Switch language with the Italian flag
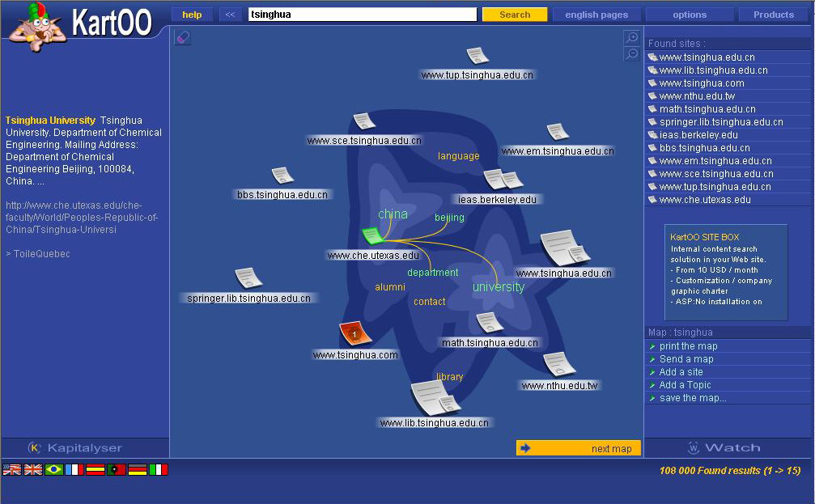 (158, 470)
